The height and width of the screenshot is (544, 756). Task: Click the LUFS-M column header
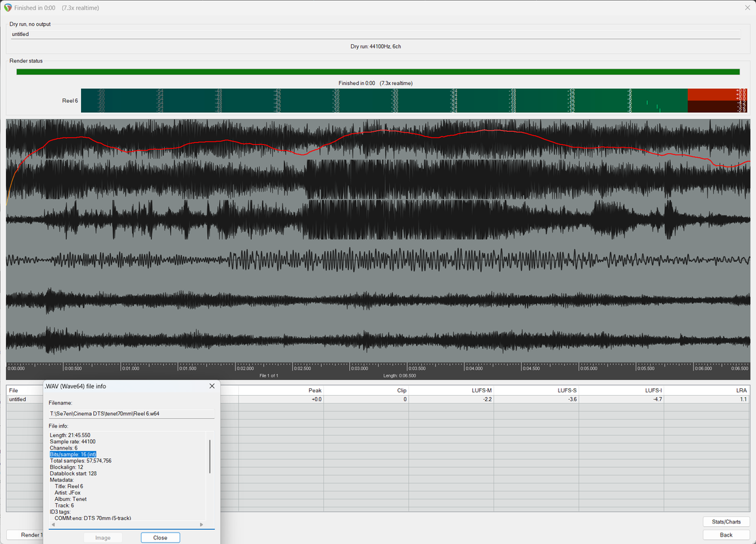451,390
